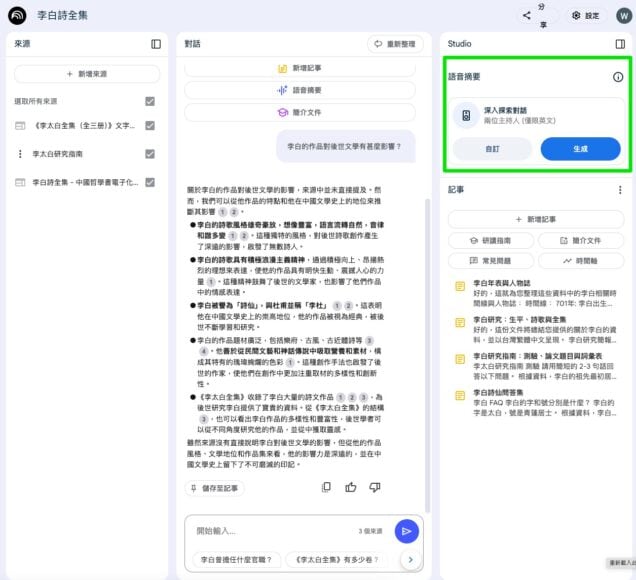636x580 pixels.
Task: Show more suggested questions arrow
Action: pyautogui.click(x=410, y=560)
